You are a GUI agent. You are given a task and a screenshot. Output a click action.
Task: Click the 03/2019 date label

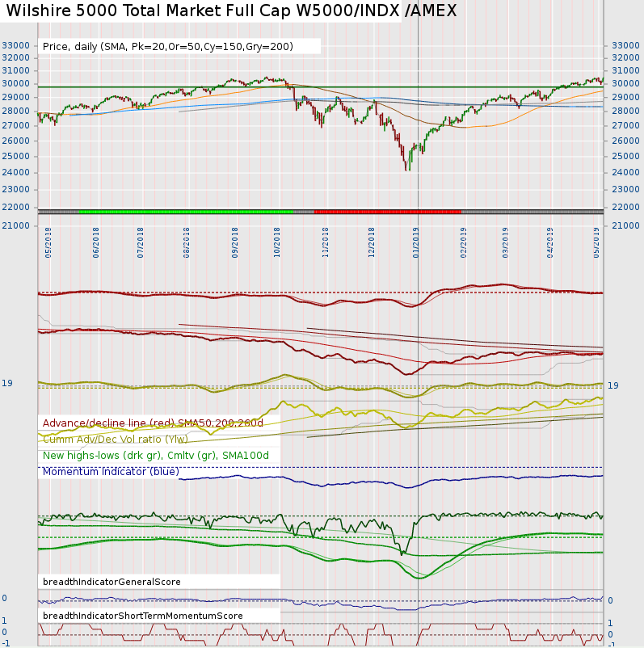point(505,242)
